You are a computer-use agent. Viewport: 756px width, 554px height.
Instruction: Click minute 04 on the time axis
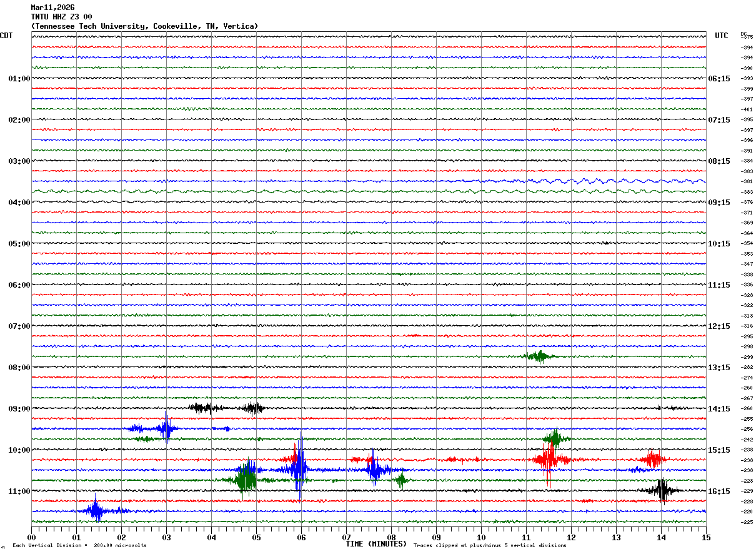point(211,537)
